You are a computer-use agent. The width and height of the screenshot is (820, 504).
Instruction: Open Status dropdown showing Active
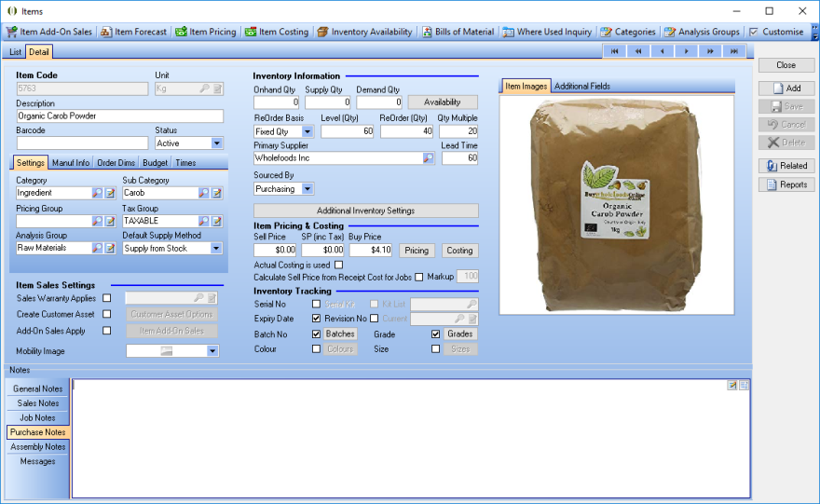point(216,143)
